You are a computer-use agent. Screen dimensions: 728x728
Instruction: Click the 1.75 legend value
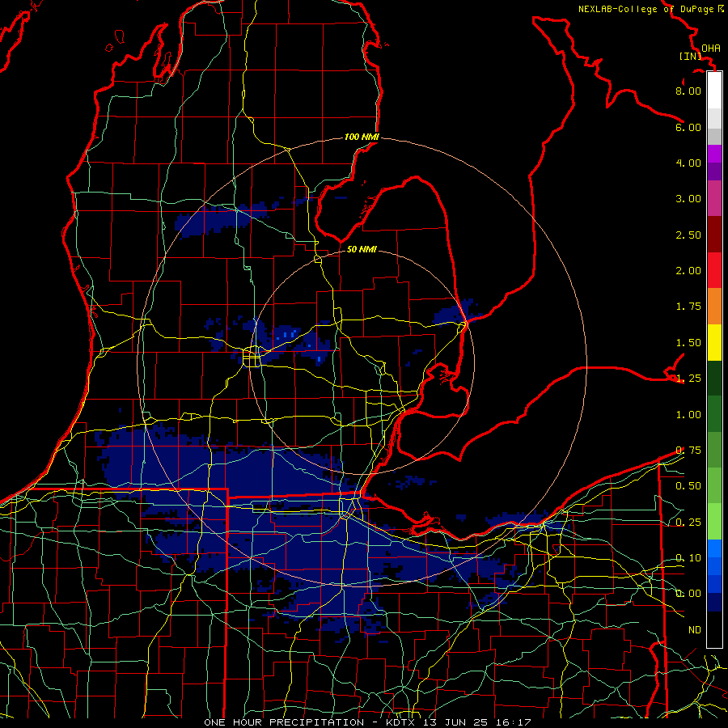coord(688,307)
